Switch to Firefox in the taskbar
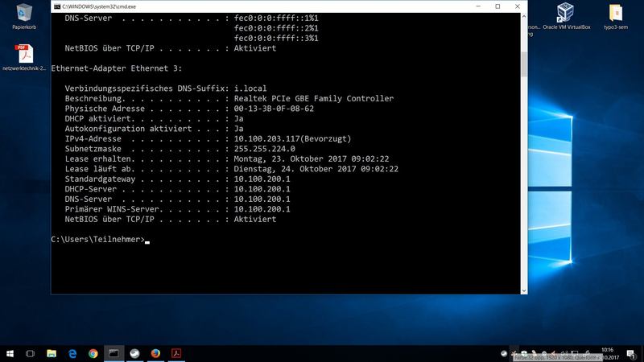This screenshot has height=362, width=644. (155, 353)
